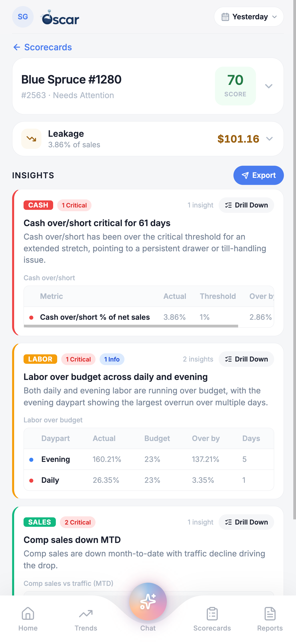Go back to Scorecards list
This screenshot has height=644, width=296.
point(42,47)
